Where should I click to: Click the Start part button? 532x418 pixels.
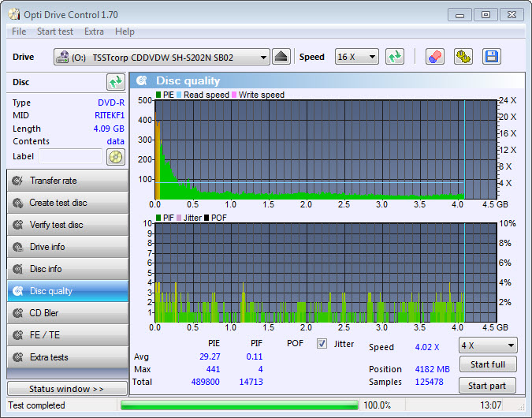(487, 386)
